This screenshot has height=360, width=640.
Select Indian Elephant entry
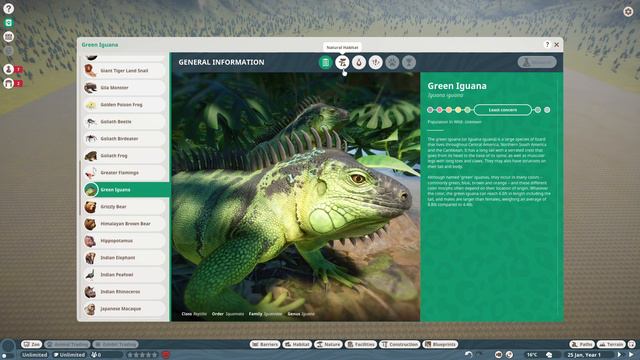coord(124,258)
